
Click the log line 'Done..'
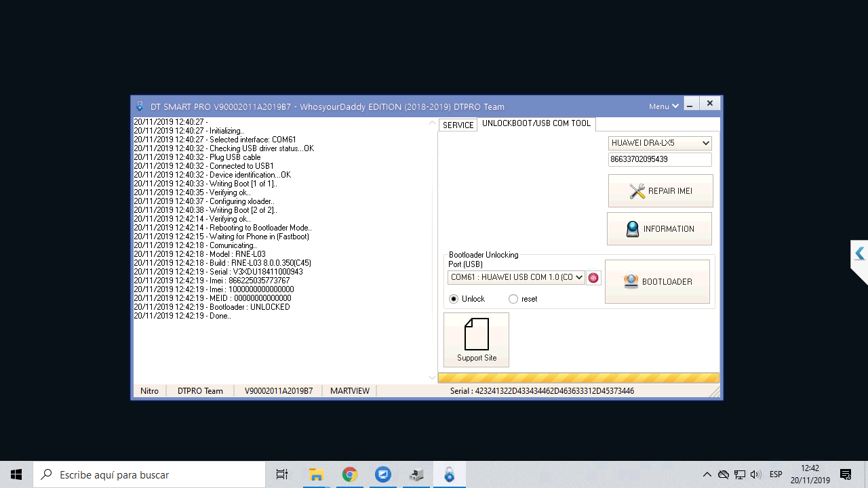pyautogui.click(x=182, y=316)
